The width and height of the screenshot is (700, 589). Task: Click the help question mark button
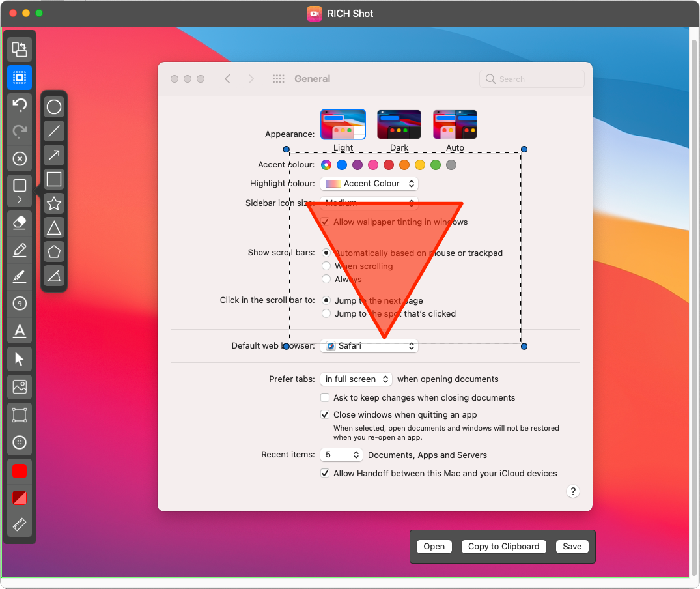[573, 492]
